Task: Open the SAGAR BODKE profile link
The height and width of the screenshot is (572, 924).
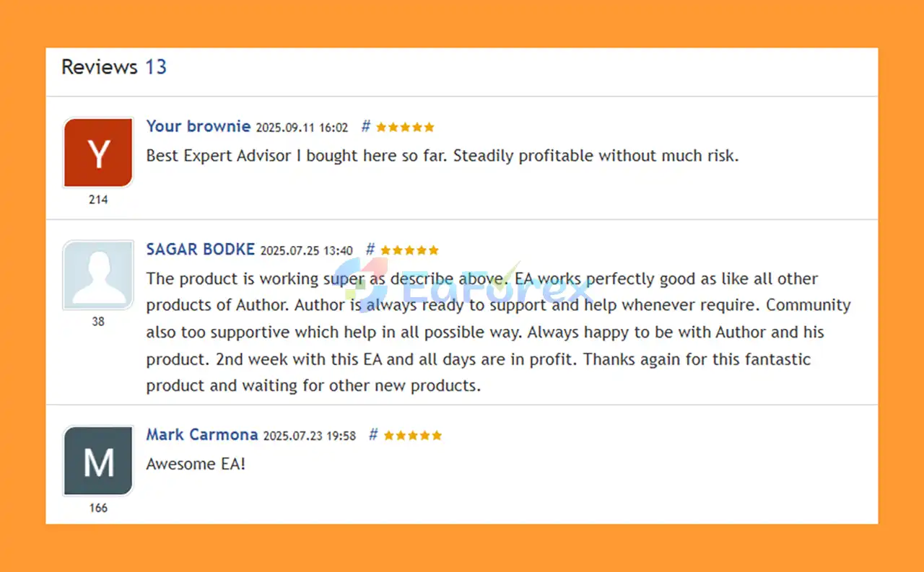Action: coord(201,250)
